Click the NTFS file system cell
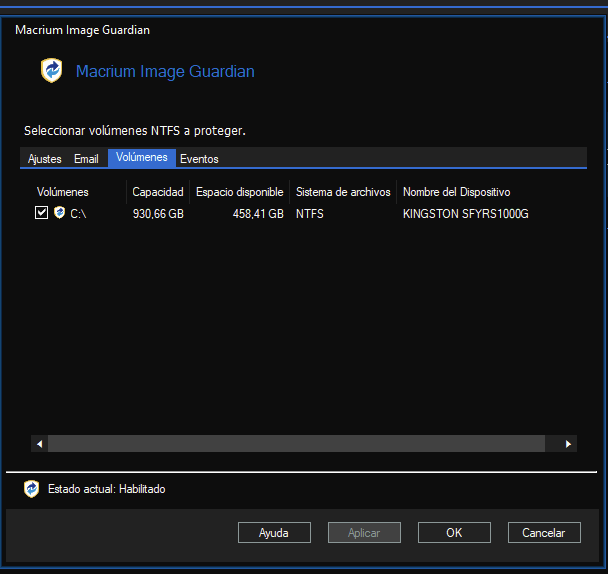 tap(309, 214)
